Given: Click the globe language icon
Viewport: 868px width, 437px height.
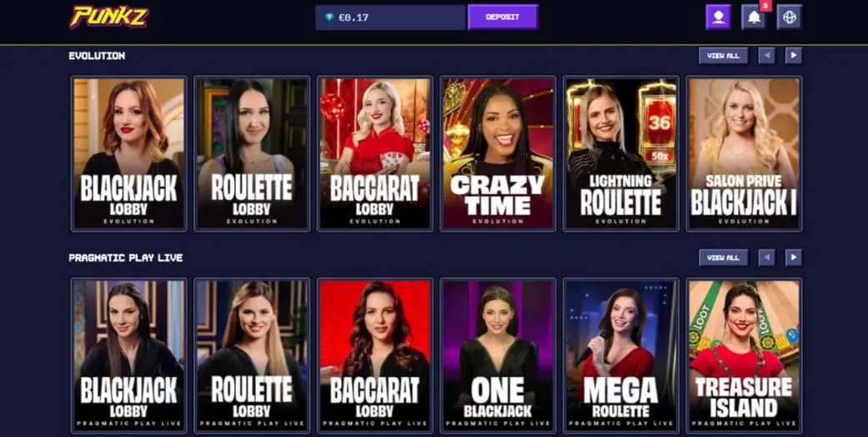Looking at the screenshot, I should coord(790,18).
